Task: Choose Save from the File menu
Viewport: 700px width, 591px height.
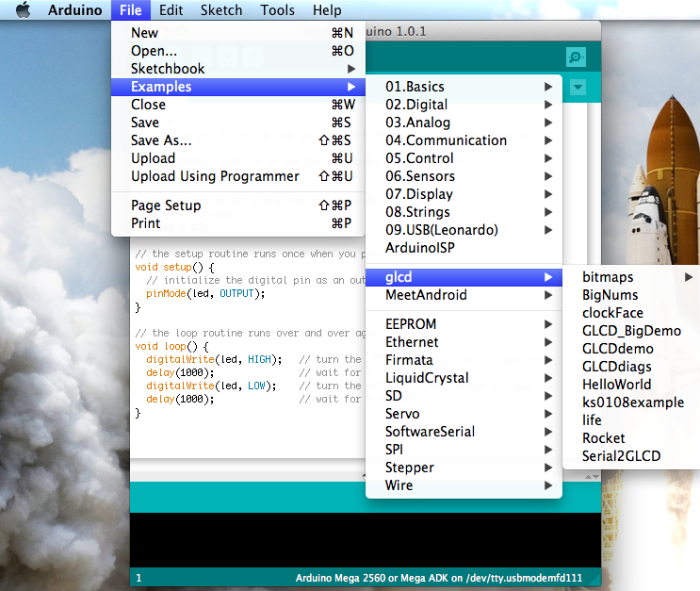Action: pyautogui.click(x=238, y=123)
